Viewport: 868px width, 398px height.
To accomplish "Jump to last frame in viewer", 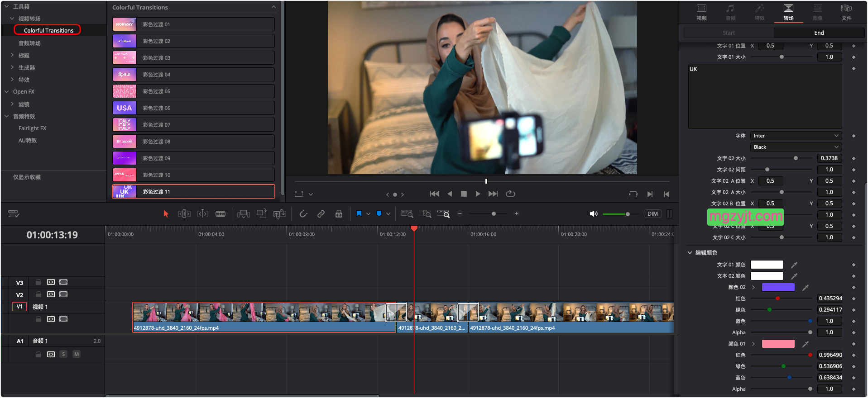I will [493, 194].
